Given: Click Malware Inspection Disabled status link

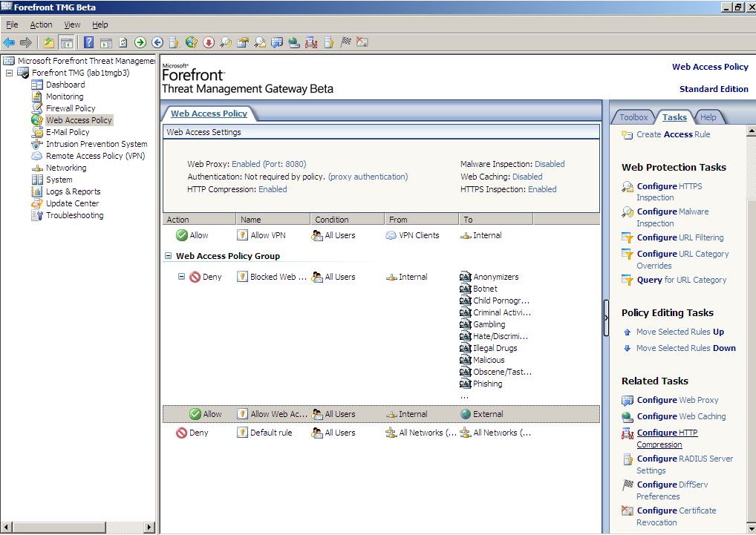Looking at the screenshot, I should tap(549, 164).
